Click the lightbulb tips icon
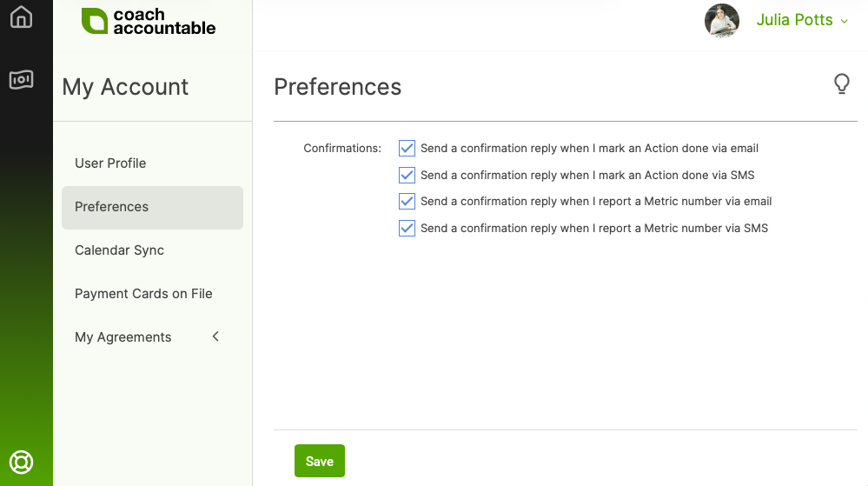This screenshot has height=486, width=868. click(x=841, y=83)
